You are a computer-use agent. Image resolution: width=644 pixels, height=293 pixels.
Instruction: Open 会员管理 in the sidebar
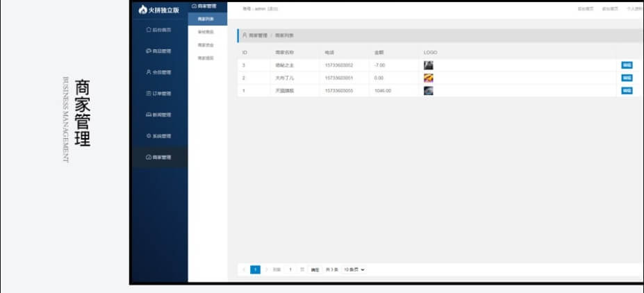pos(158,72)
